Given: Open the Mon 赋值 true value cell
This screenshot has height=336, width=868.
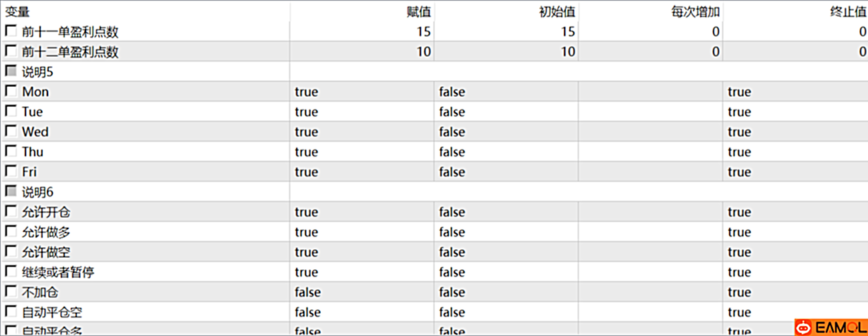Looking at the screenshot, I should coord(361,92).
